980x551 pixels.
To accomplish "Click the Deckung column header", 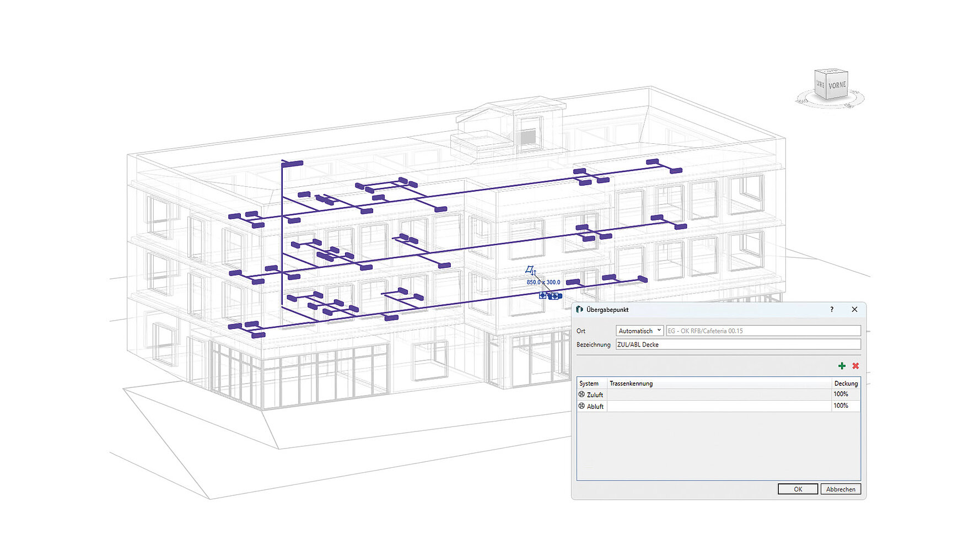I will [x=846, y=383].
